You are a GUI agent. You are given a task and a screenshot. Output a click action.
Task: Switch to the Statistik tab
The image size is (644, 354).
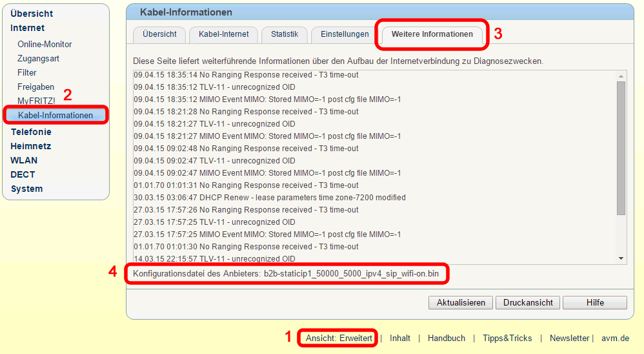pos(284,34)
